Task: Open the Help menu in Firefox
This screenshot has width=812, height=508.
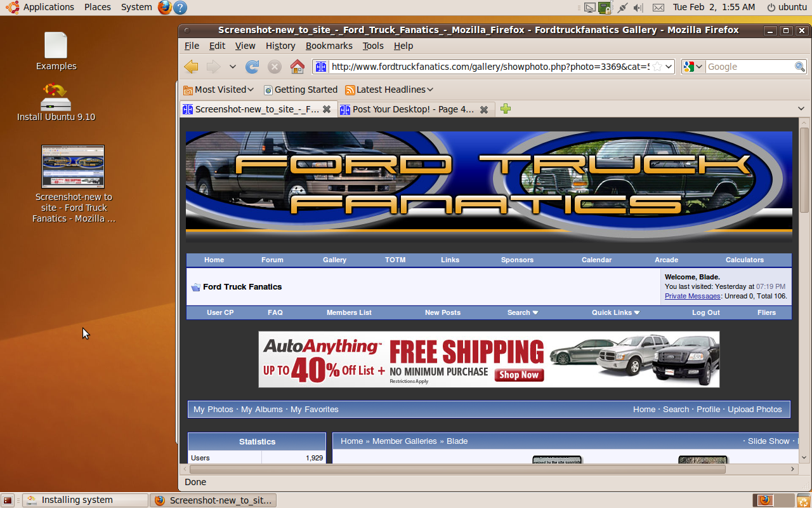Action: click(x=403, y=46)
